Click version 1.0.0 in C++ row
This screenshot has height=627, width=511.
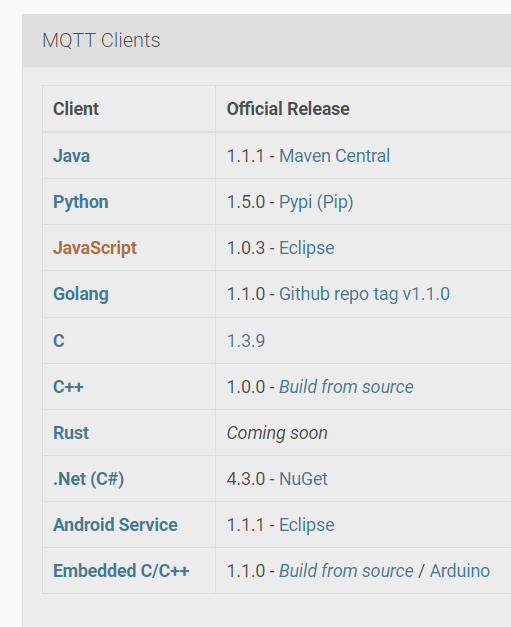coord(246,387)
